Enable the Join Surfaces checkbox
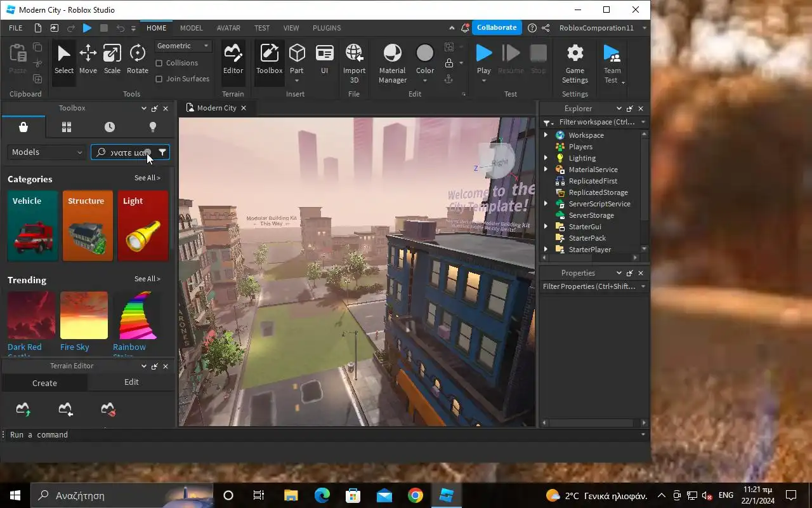 click(159, 79)
